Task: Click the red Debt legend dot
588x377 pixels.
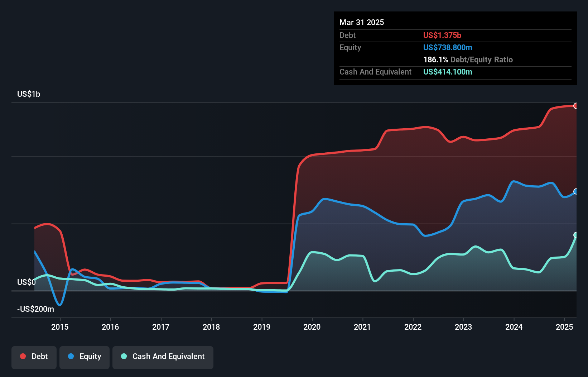Action: click(x=23, y=356)
